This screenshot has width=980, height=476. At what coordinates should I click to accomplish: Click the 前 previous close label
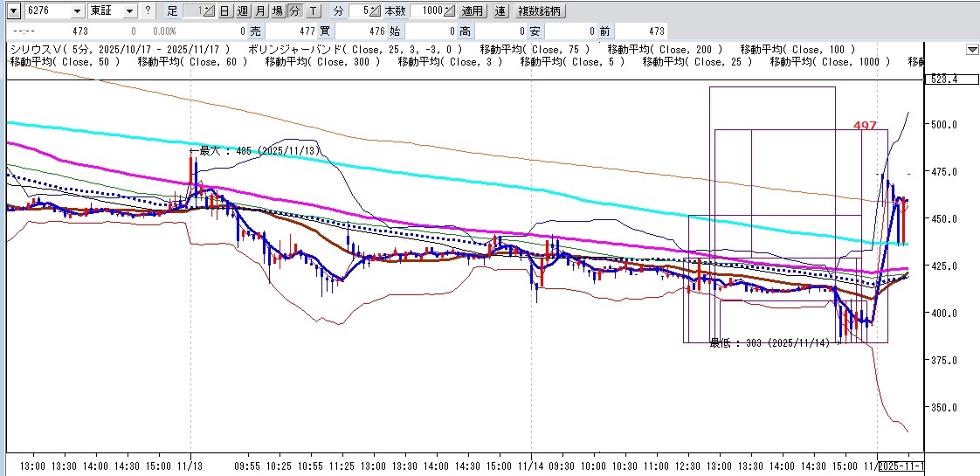(605, 31)
